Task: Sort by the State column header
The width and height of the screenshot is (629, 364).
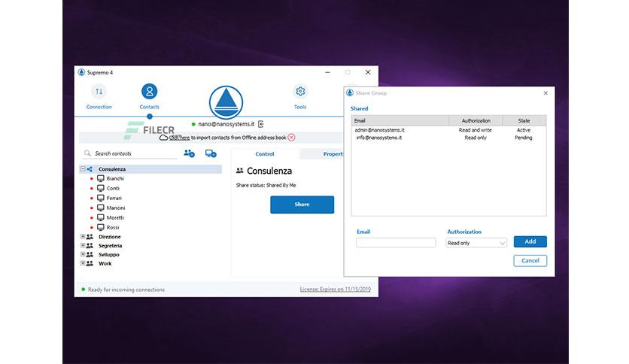Action: tap(524, 120)
